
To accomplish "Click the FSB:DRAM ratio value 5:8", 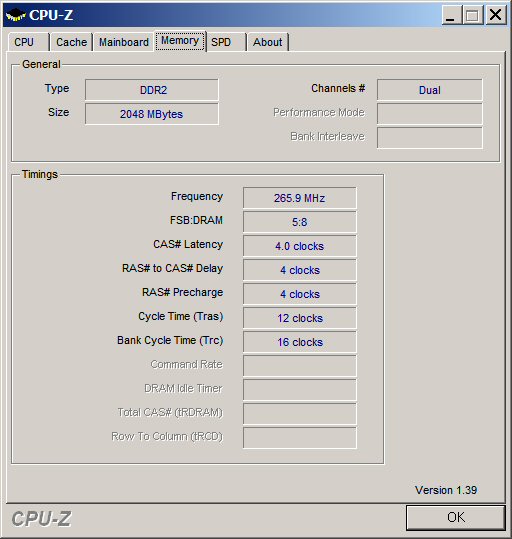I will (299, 222).
